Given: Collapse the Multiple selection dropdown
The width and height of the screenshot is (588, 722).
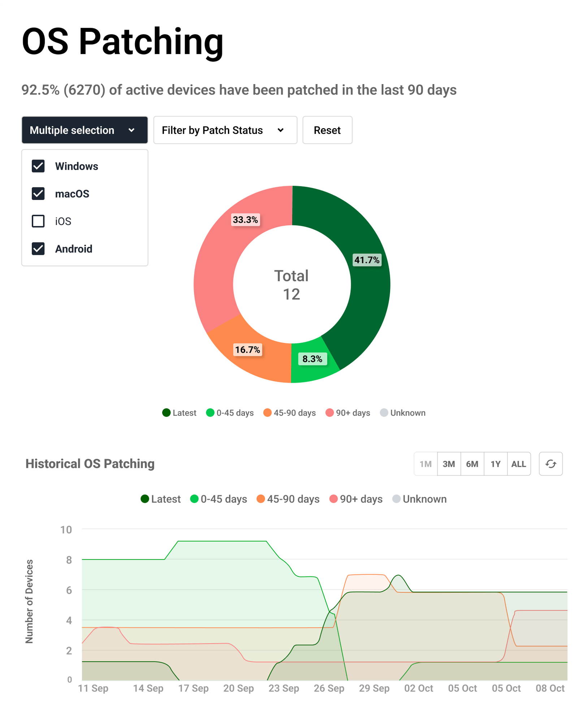Looking at the screenshot, I should (x=85, y=130).
